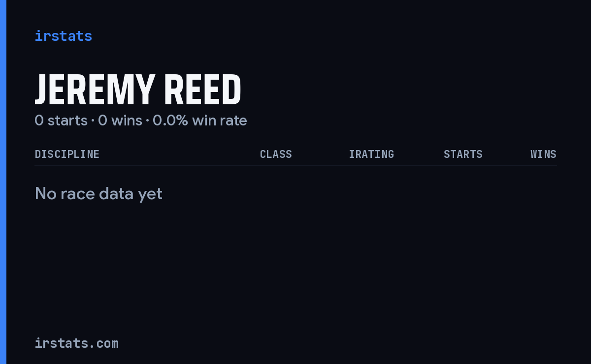Click the divider line under table headers
The width and height of the screenshot is (591, 364).
(295, 166)
